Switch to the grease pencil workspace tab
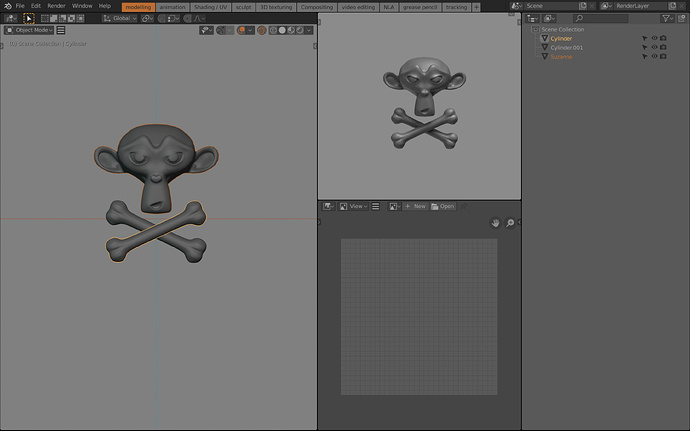This screenshot has height=431, width=690. coord(420,7)
